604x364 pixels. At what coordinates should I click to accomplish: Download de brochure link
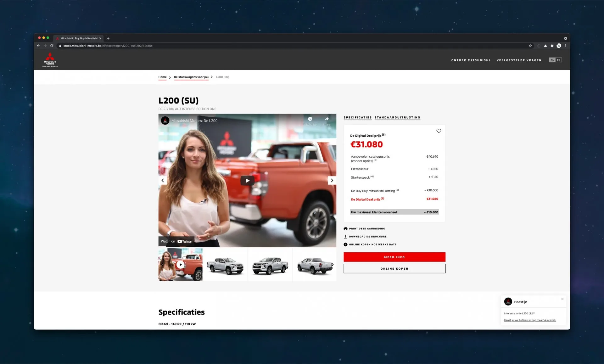click(365, 237)
